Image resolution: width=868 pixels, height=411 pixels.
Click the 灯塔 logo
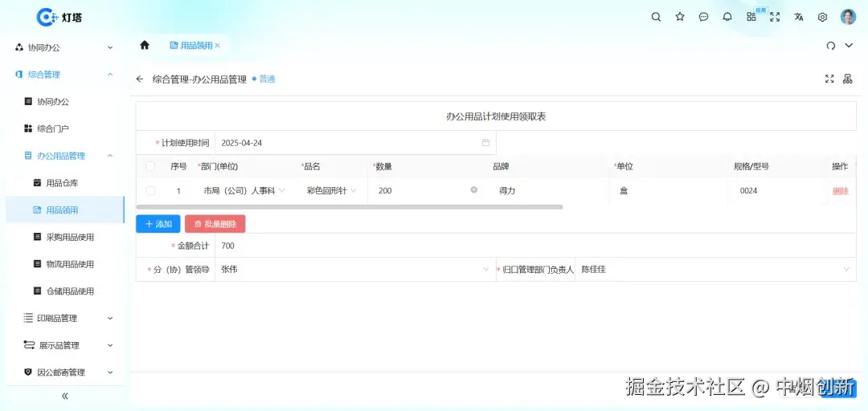click(59, 17)
